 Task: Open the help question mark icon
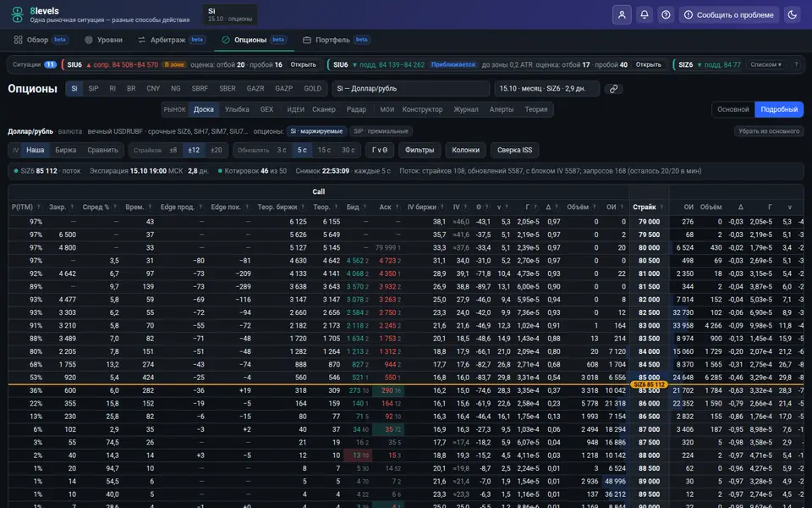(666, 14)
